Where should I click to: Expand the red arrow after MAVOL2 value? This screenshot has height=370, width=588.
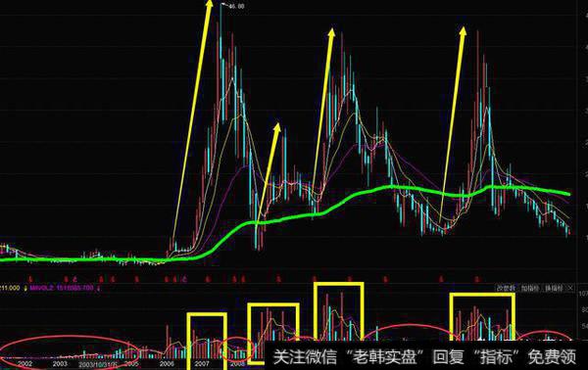click(98, 288)
